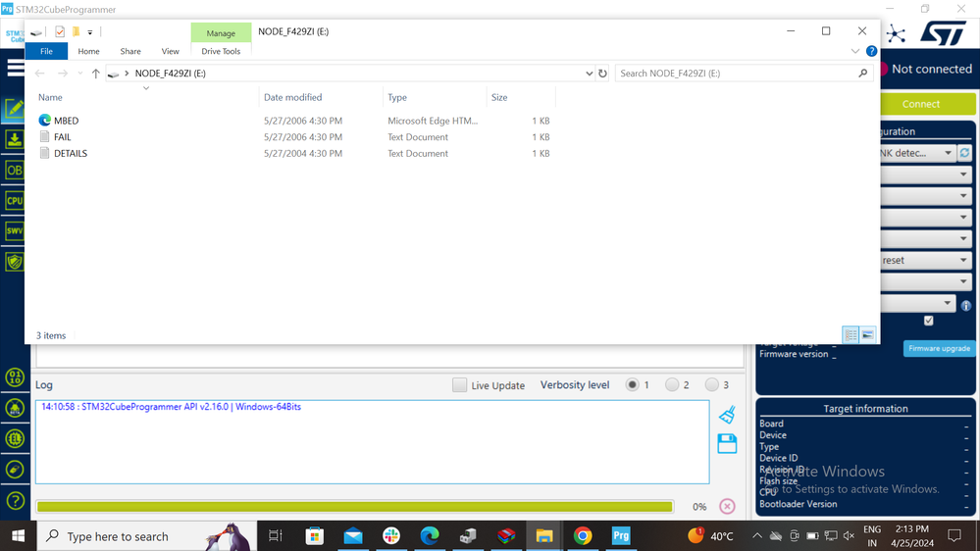
Task: Sort files by Type column header
Action: (x=435, y=97)
